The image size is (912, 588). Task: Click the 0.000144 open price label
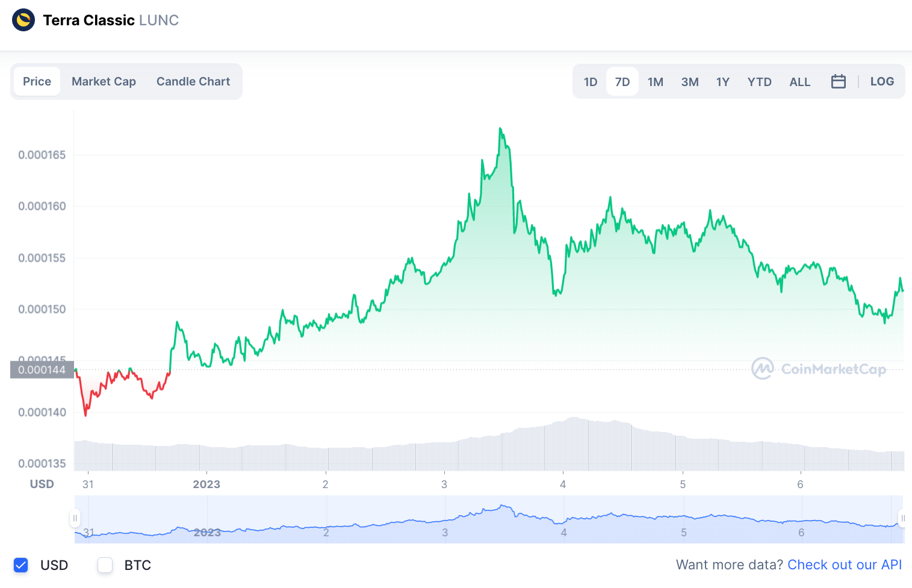point(42,370)
